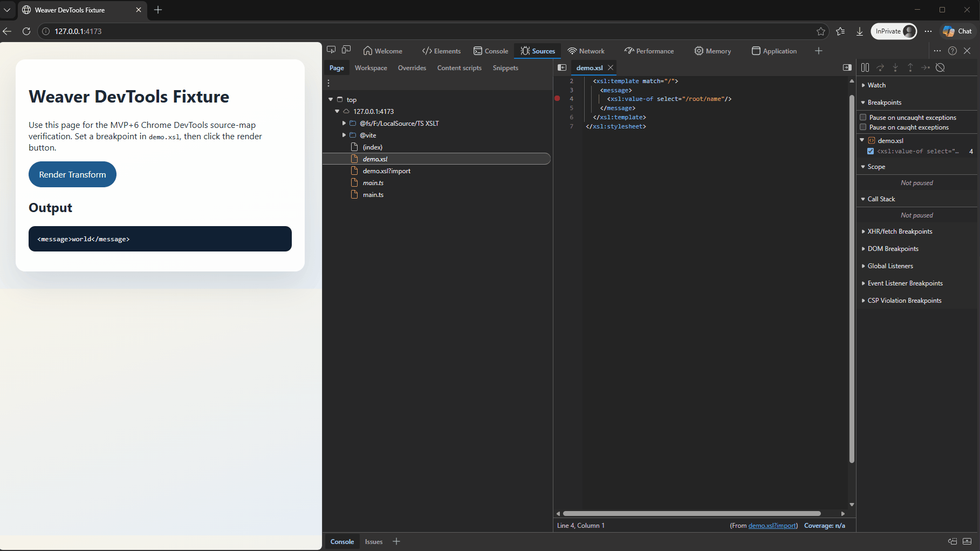Image resolution: width=980 pixels, height=551 pixels.
Task: Toggle device emulation icon
Action: pos(346,50)
